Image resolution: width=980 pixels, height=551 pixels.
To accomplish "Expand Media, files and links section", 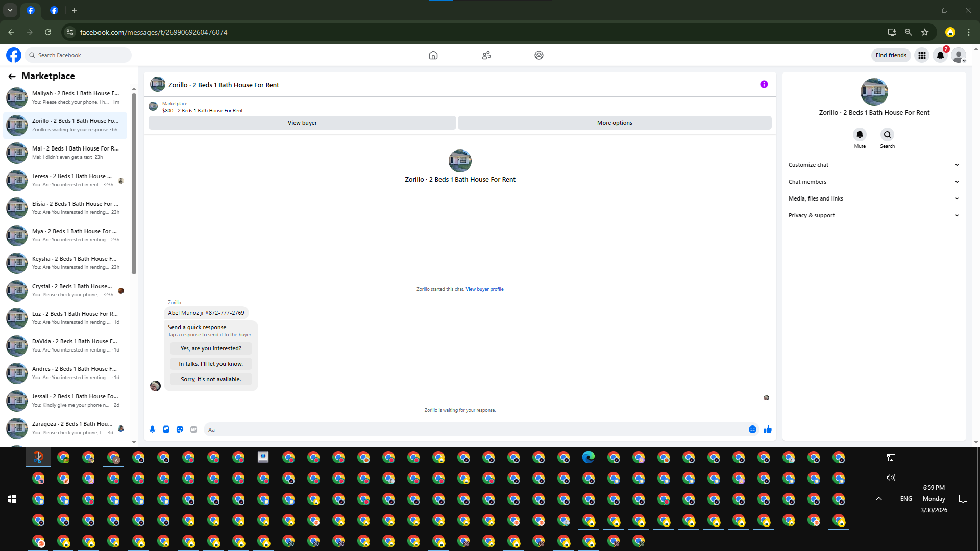I will [873, 198].
